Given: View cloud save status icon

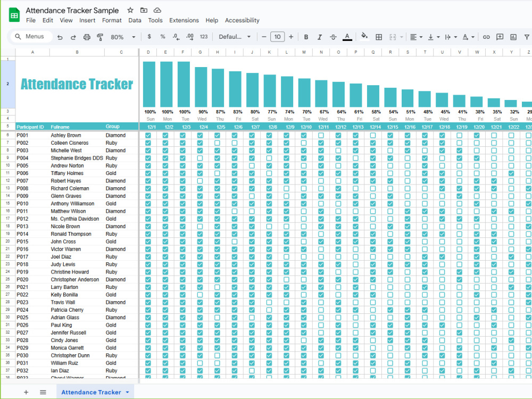Looking at the screenshot, I should coord(157,10).
